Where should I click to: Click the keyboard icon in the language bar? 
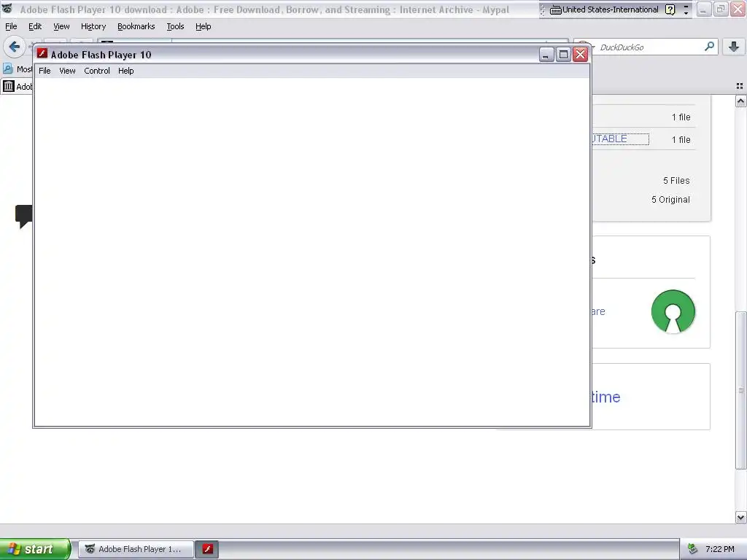(555, 10)
